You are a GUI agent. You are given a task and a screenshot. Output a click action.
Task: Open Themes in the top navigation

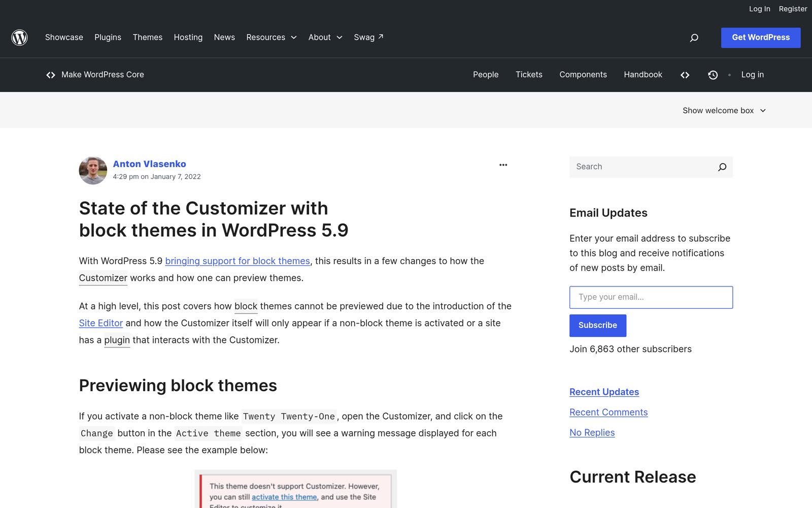coord(147,38)
